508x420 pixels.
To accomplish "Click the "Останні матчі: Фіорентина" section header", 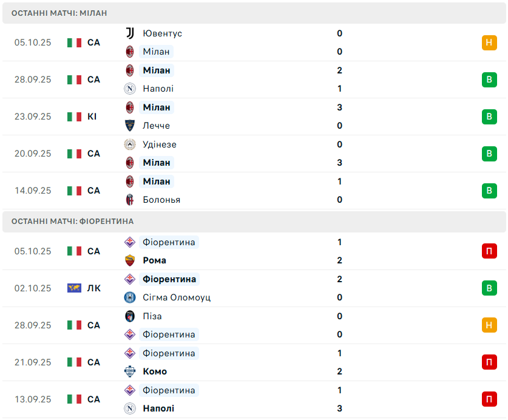I will (72, 222).
